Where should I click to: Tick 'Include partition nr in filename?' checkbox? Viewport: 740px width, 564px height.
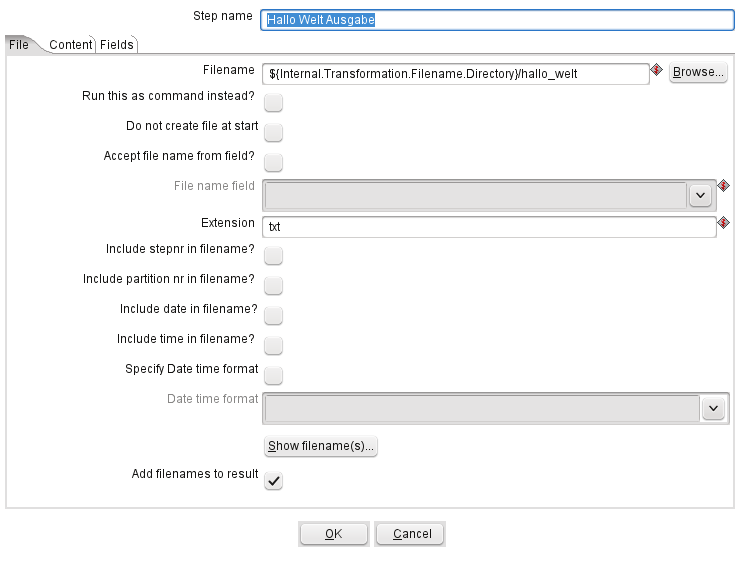tap(273, 286)
